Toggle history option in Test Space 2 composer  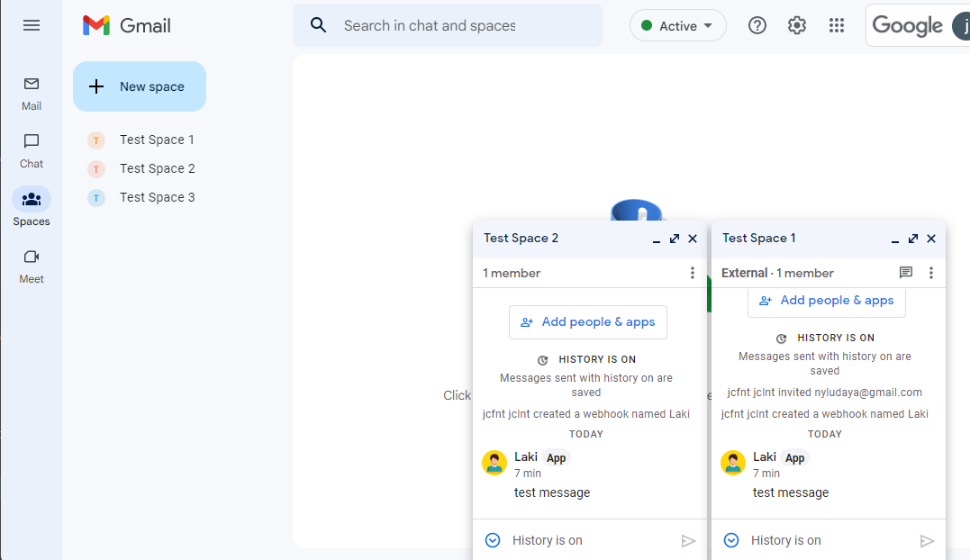(x=493, y=540)
